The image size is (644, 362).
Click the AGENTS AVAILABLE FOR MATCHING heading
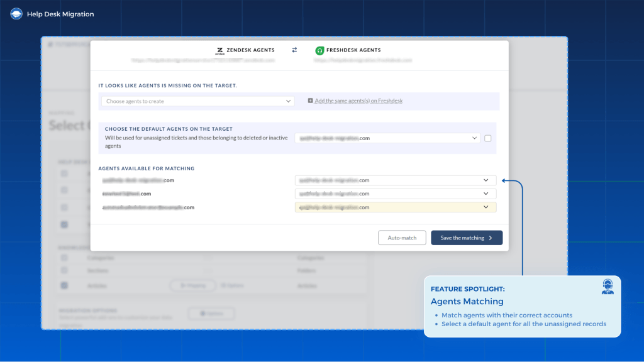click(146, 168)
